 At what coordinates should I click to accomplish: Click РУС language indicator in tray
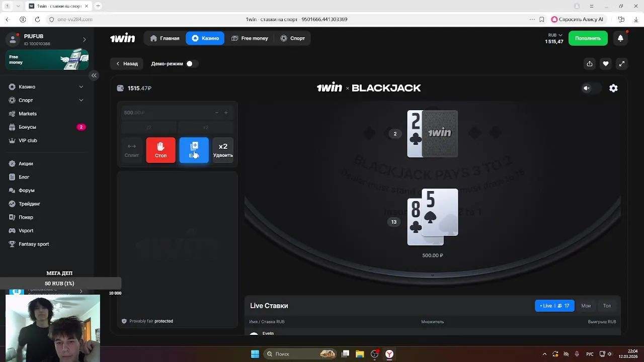coord(590,354)
